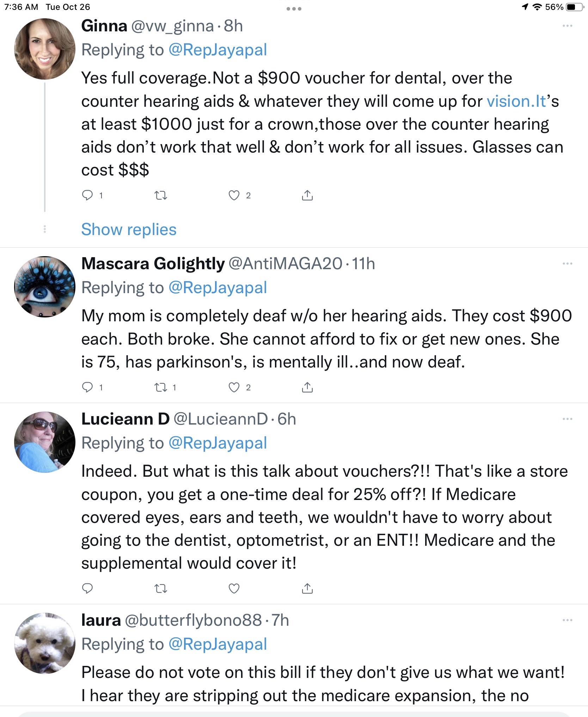Tap the three-dot multitasking menu at top
The width and height of the screenshot is (588, 717).
click(294, 9)
